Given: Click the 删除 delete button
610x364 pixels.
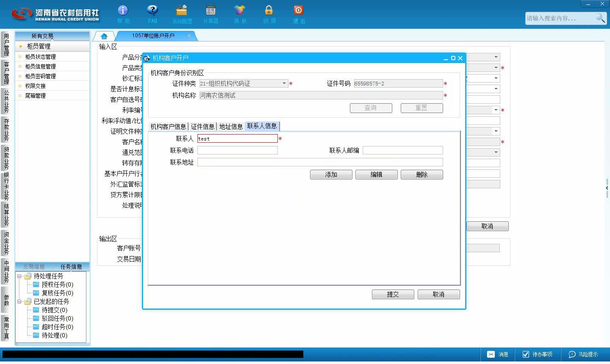Looking at the screenshot, I should pos(422,174).
